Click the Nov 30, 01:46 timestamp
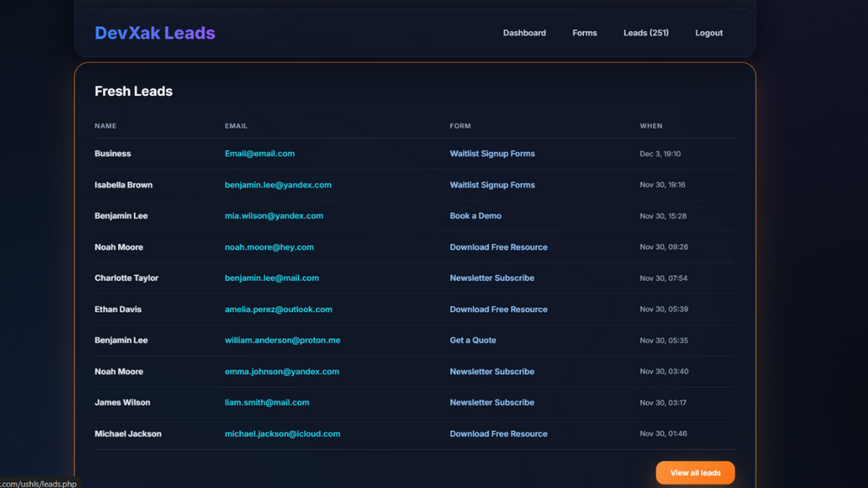868x488 pixels. click(x=663, y=434)
